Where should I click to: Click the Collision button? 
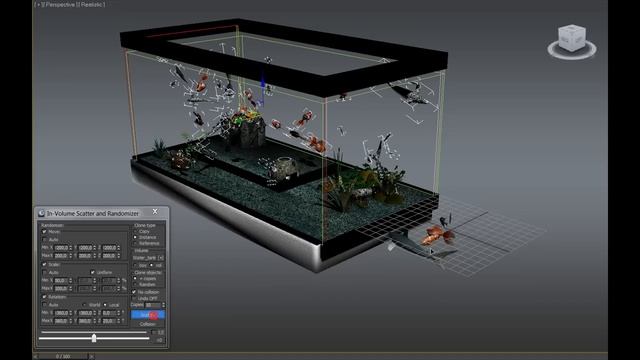(x=148, y=324)
